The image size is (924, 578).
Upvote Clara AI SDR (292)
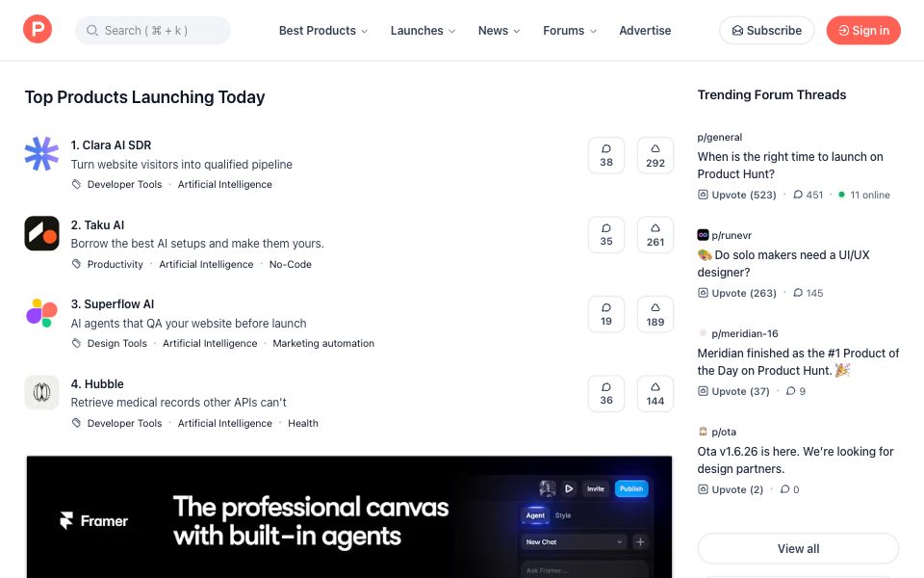pos(654,155)
